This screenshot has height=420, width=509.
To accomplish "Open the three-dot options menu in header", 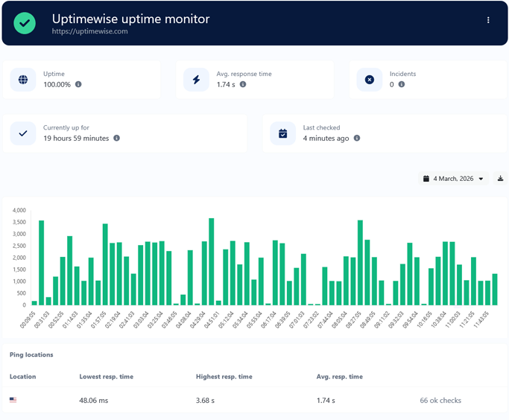I will point(488,21).
